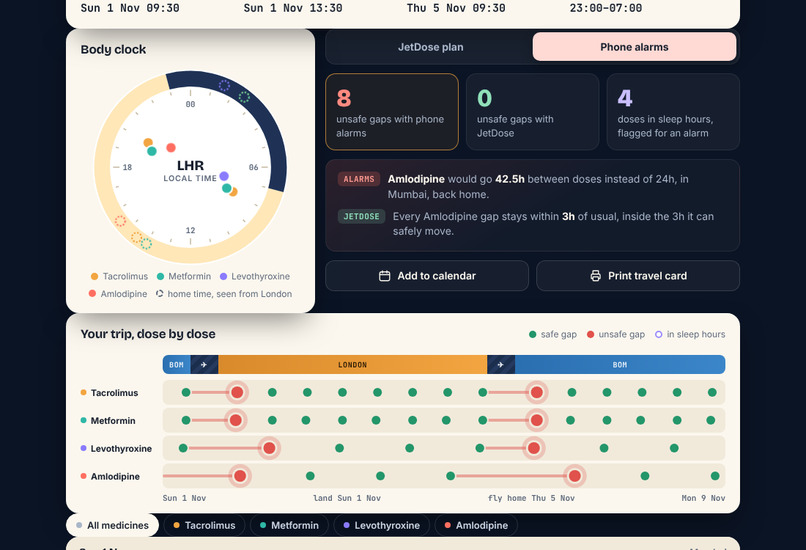Switch to the JetDose plan tab

[430, 47]
